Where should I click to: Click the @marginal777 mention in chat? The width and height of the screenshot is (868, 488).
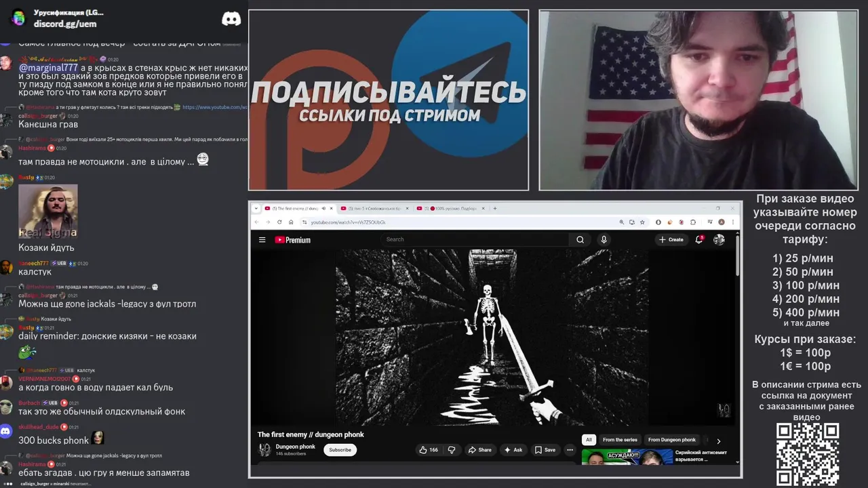[x=48, y=68]
